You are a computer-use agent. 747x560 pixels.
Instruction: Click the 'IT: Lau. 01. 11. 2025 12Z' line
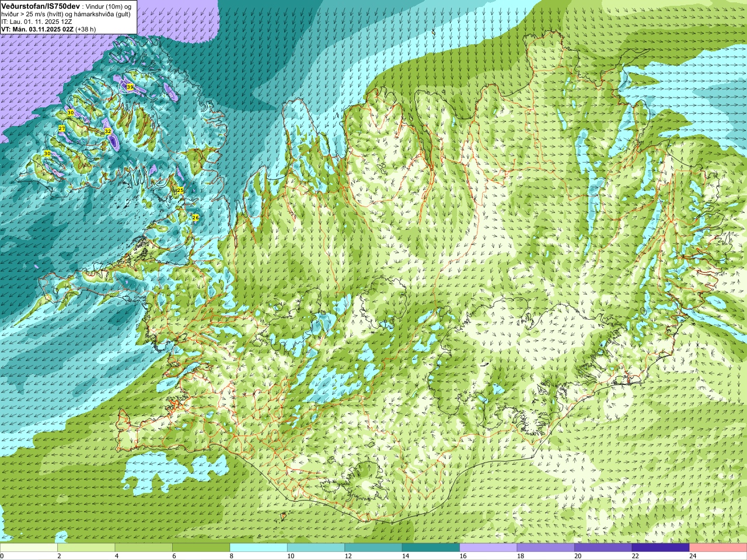pyautogui.click(x=37, y=22)
